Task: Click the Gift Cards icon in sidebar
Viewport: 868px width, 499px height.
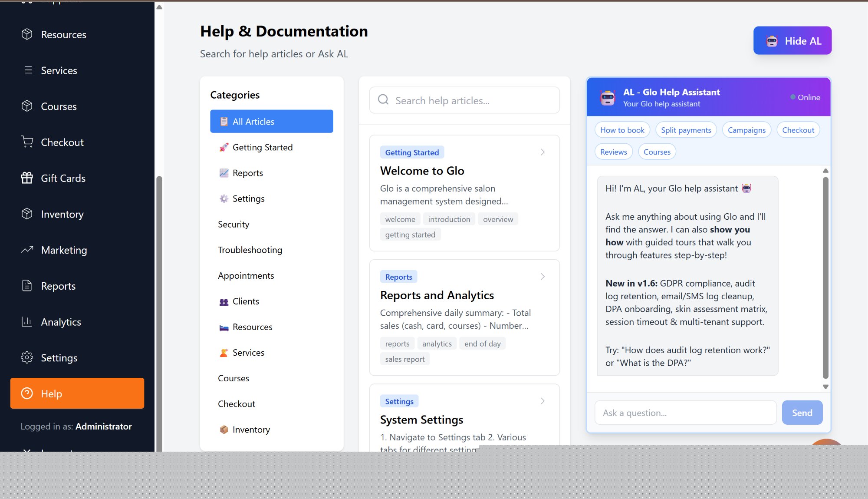Action: pyautogui.click(x=27, y=178)
